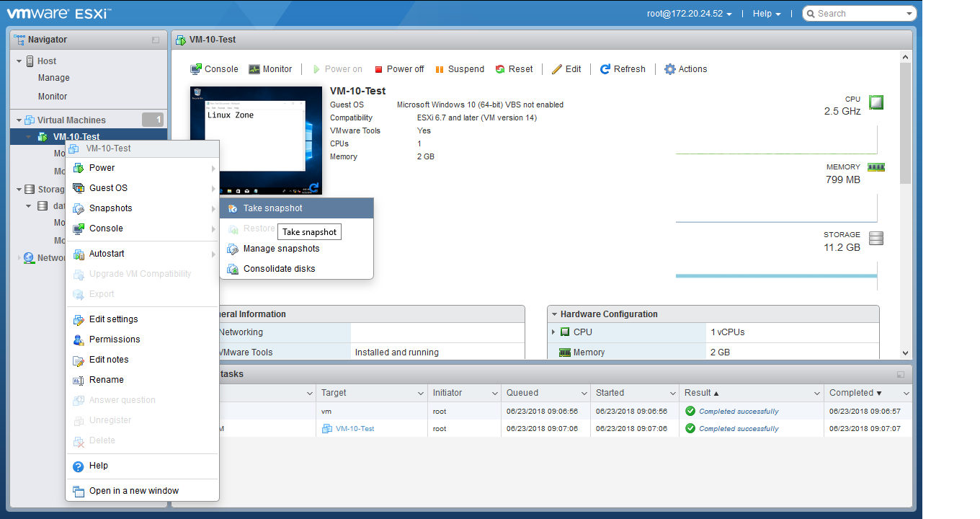Click the Edit pencil icon
Viewport: 980px width, 519px height.
coord(557,69)
